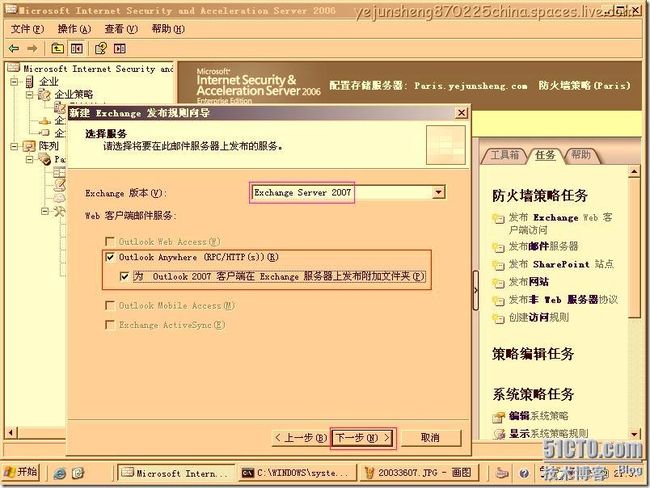
Task: Check the Outlook Mobile Access checkbox
Action: point(110,306)
